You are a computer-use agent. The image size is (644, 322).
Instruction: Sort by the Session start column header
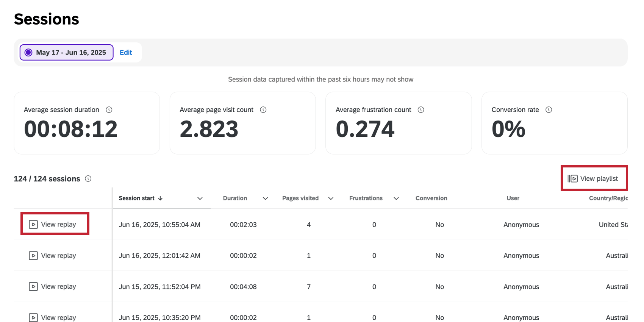coord(137,199)
